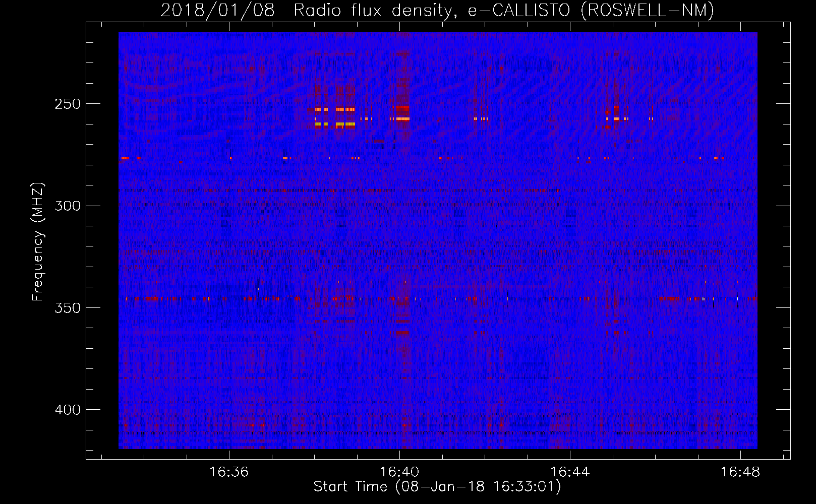Click the 16:48 time tick label
The image size is (816, 504).
740,472
